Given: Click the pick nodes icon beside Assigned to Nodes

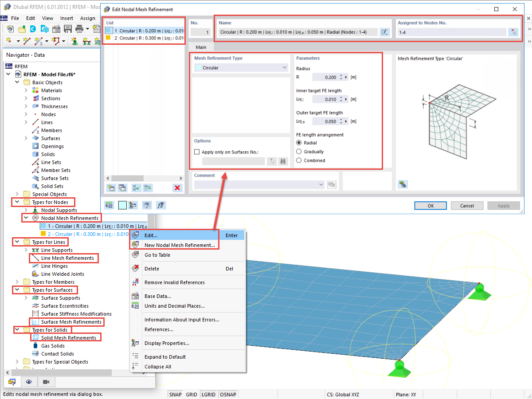Looking at the screenshot, I should 513,32.
